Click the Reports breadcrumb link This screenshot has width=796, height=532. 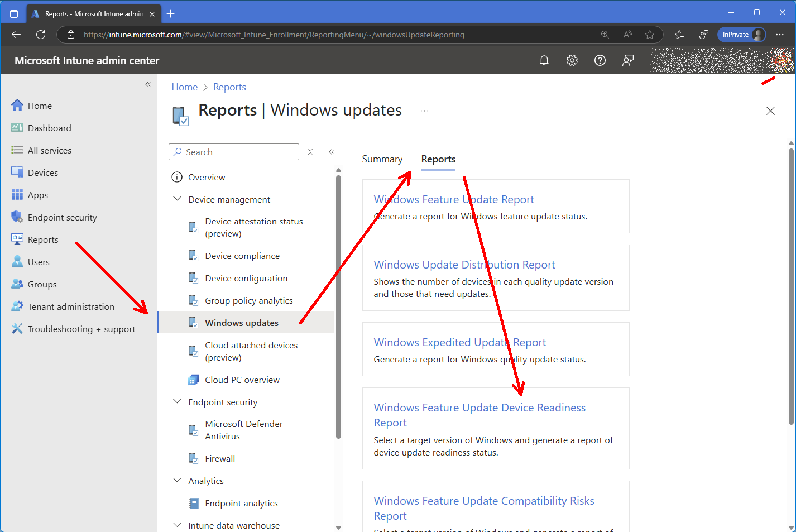tap(229, 87)
